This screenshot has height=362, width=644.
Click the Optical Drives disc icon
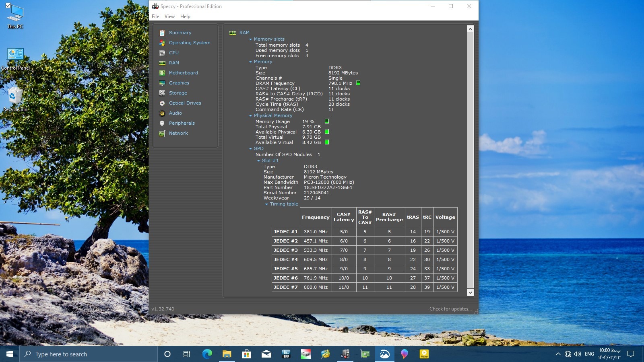[162, 103]
